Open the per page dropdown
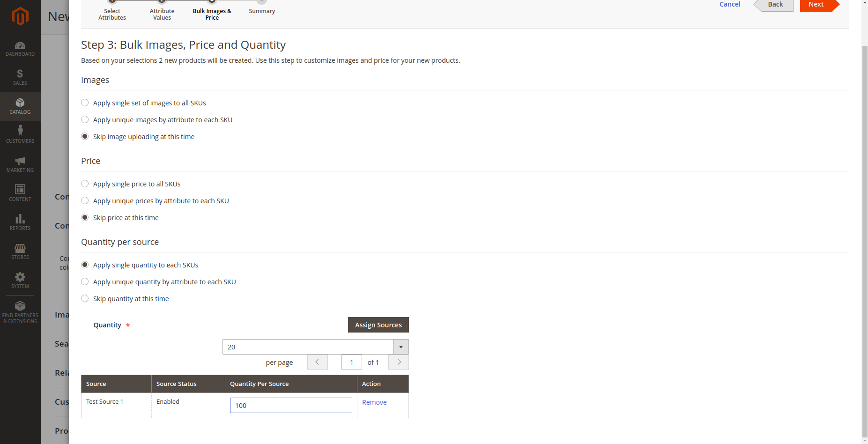Screen dimensions: 868x444 click(x=401, y=347)
